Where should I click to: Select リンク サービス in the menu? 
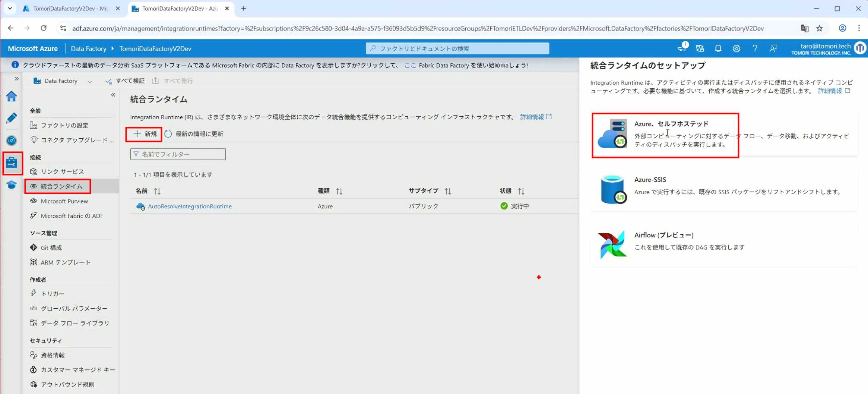[x=62, y=171]
